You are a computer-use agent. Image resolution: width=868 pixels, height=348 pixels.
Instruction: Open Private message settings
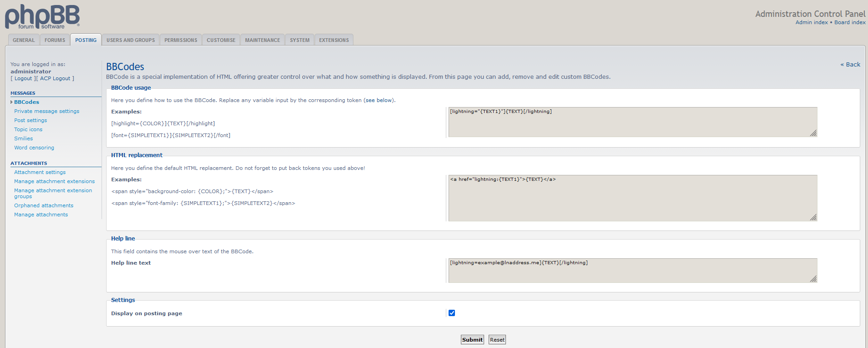click(46, 111)
